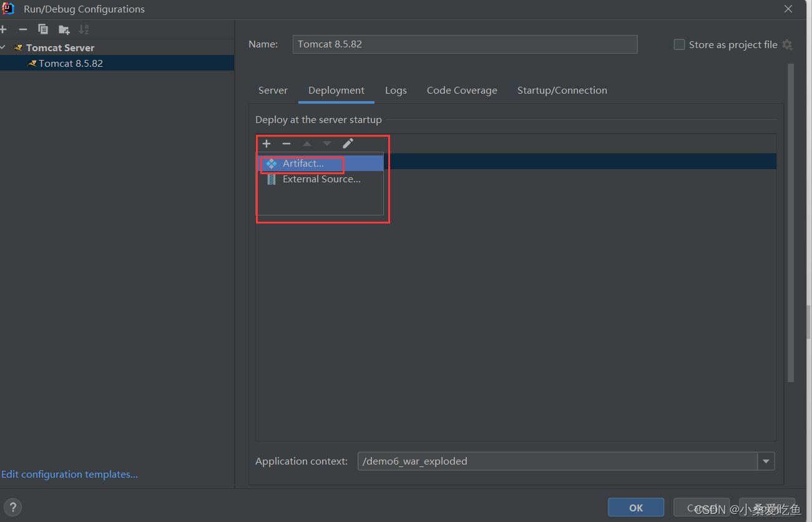Choose External Source... from the popup menu
This screenshot has width=812, height=522.
pos(321,179)
